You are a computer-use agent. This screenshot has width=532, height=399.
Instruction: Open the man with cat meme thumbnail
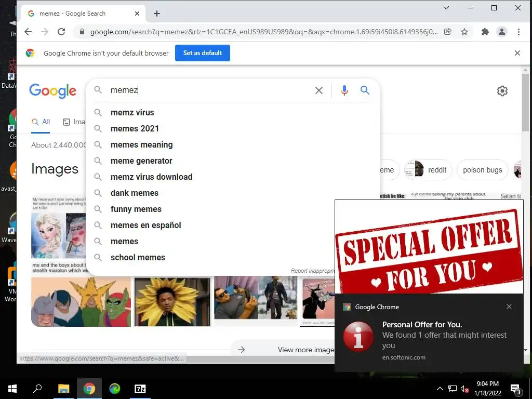[x=255, y=298]
